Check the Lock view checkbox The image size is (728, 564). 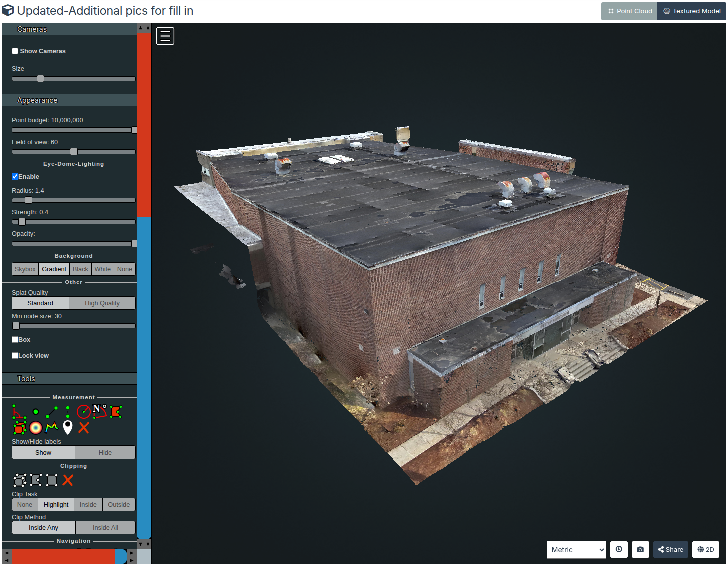[15, 356]
